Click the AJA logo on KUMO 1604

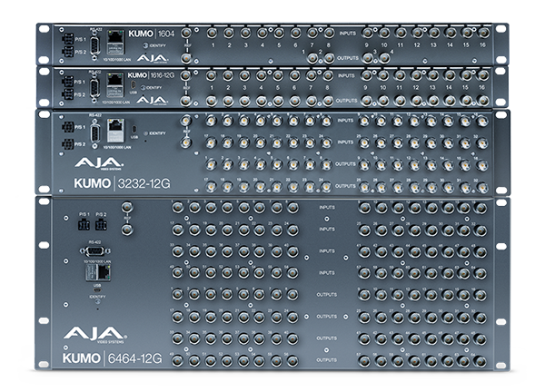click(153, 58)
